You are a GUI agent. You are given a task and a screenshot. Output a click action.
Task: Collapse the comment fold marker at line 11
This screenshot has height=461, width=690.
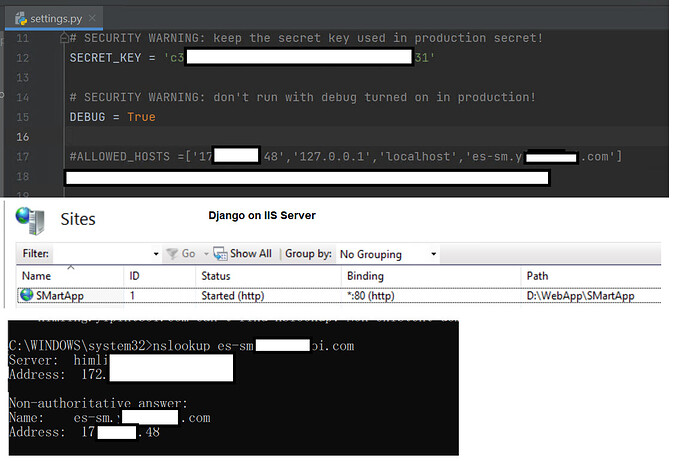click(x=64, y=38)
